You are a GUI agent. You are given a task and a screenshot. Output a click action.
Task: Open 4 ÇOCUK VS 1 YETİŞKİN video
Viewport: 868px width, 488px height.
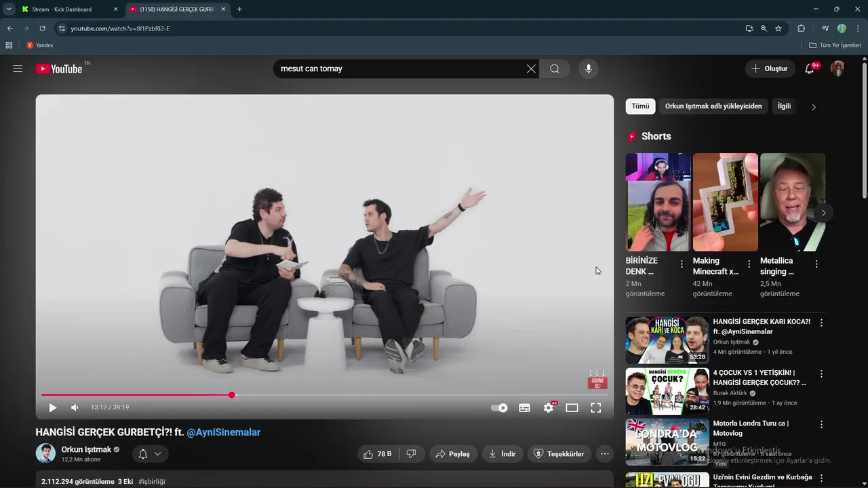click(666, 391)
